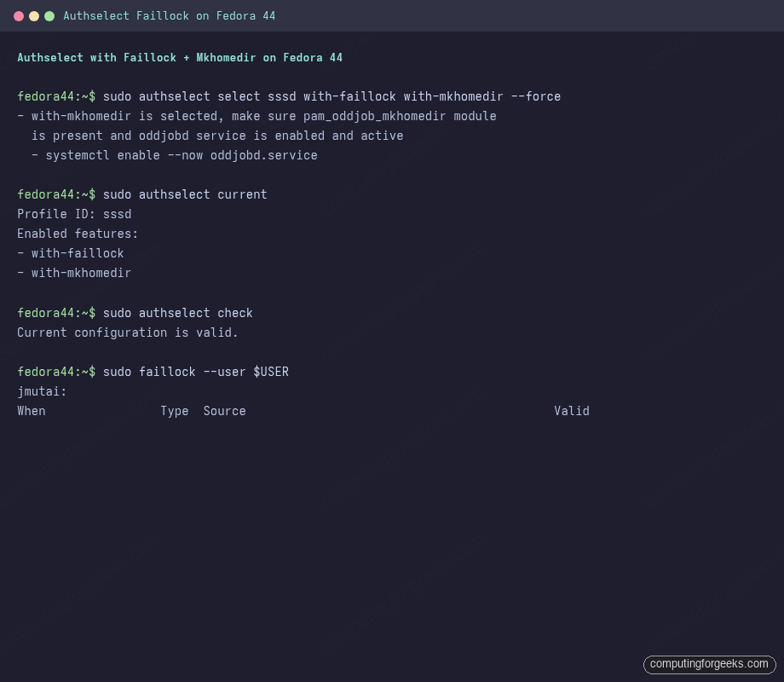This screenshot has width=784, height=682.
Task: Click the 'jmutai:' username line
Action: (x=42, y=391)
